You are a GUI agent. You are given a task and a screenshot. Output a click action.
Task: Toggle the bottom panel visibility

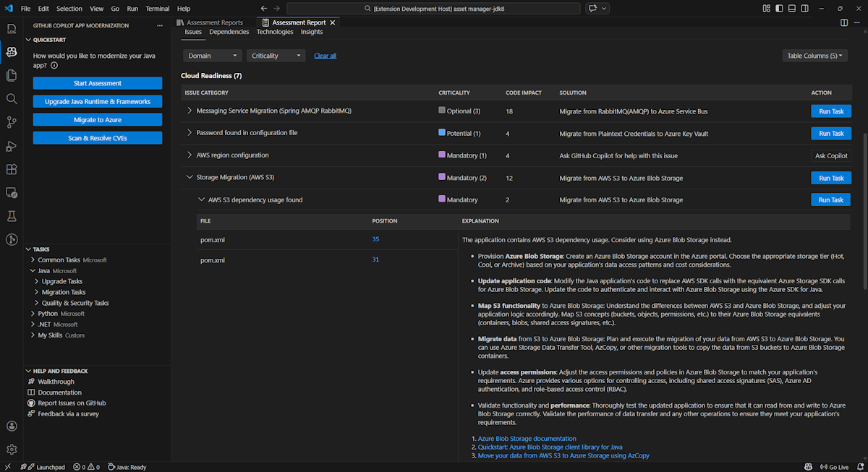pyautogui.click(x=793, y=9)
